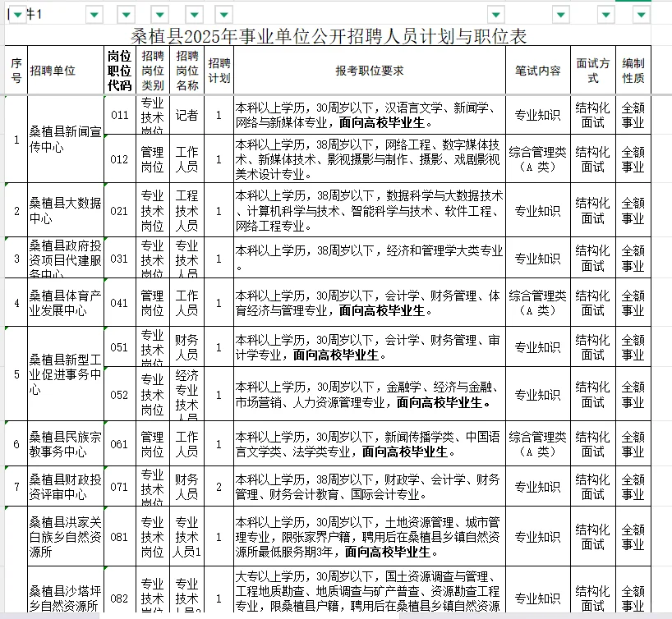Open the 招聘岗位名称 column filter arrow

point(194,14)
